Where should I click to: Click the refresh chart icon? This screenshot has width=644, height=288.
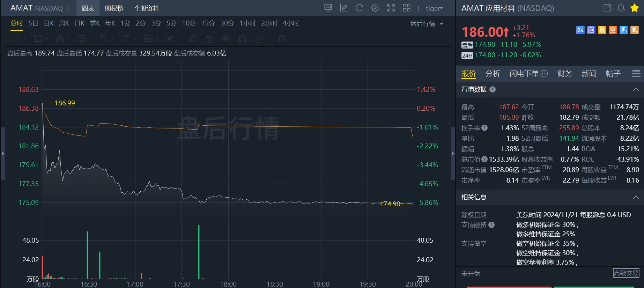(359, 8)
